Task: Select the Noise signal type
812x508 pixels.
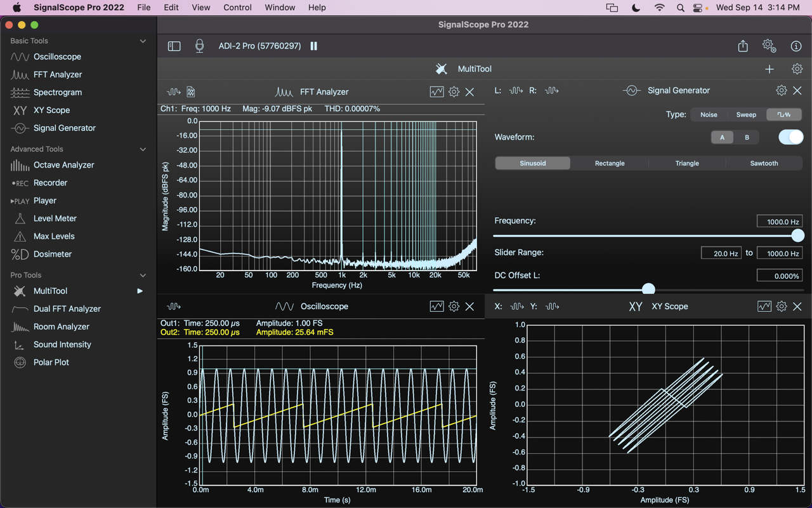Action: pos(709,114)
